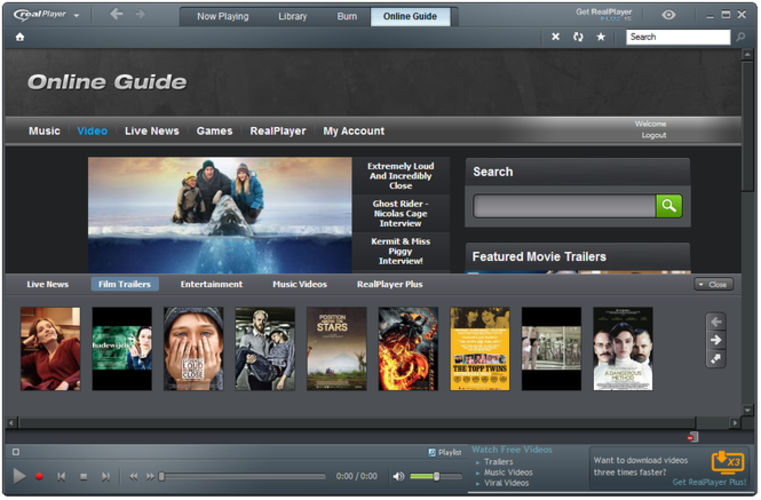The image size is (761, 500).
Task: Click the red Record button
Action: (39, 477)
